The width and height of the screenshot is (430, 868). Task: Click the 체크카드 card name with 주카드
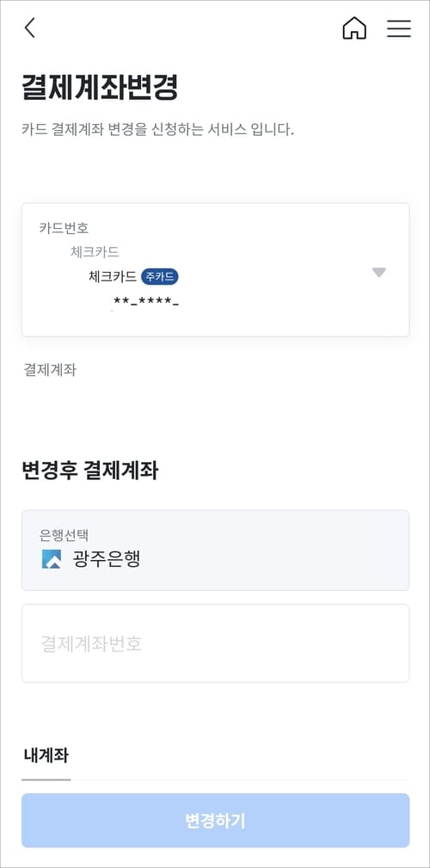113,276
